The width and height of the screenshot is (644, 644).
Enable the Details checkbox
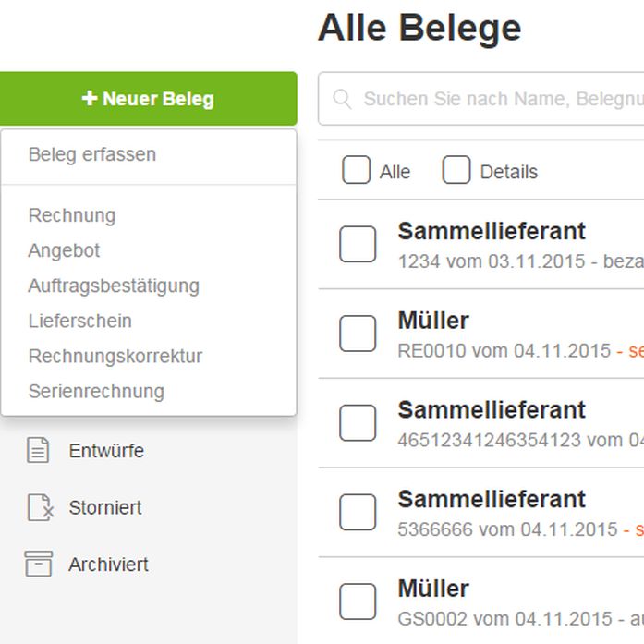[x=456, y=170]
